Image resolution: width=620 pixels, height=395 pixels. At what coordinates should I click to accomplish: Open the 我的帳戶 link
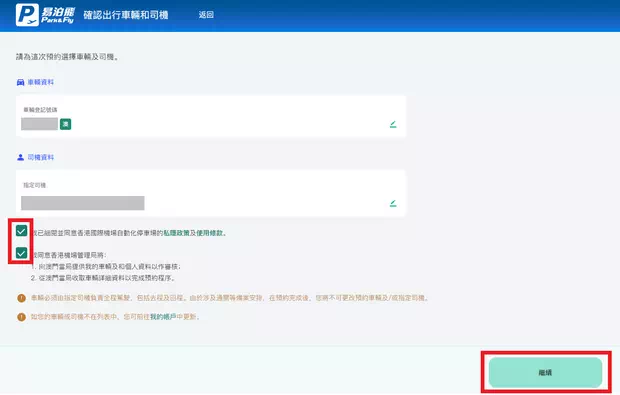163,317
